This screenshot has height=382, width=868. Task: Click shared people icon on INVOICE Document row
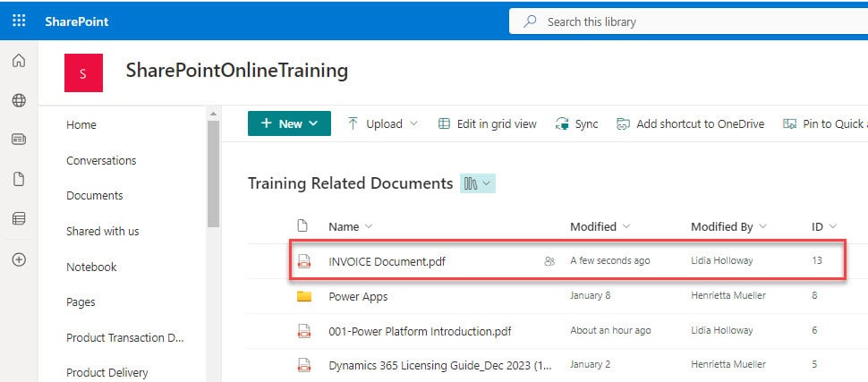549,261
